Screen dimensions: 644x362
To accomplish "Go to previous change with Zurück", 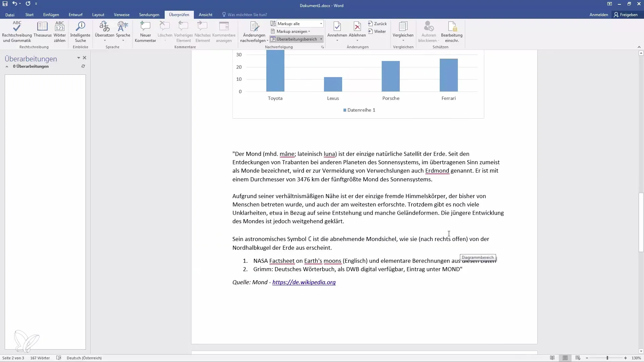I will click(x=377, y=24).
